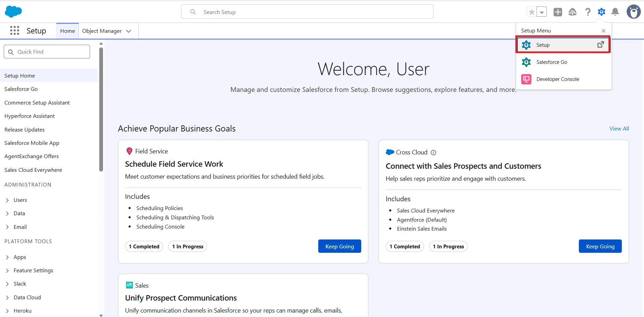Click Unify Prospect Communications heading

click(181, 298)
